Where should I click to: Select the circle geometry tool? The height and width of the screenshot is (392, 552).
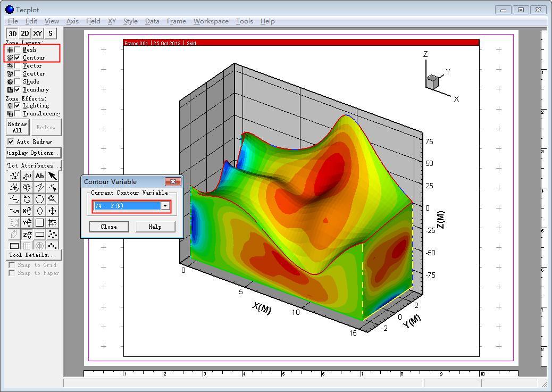pyautogui.click(x=40, y=199)
